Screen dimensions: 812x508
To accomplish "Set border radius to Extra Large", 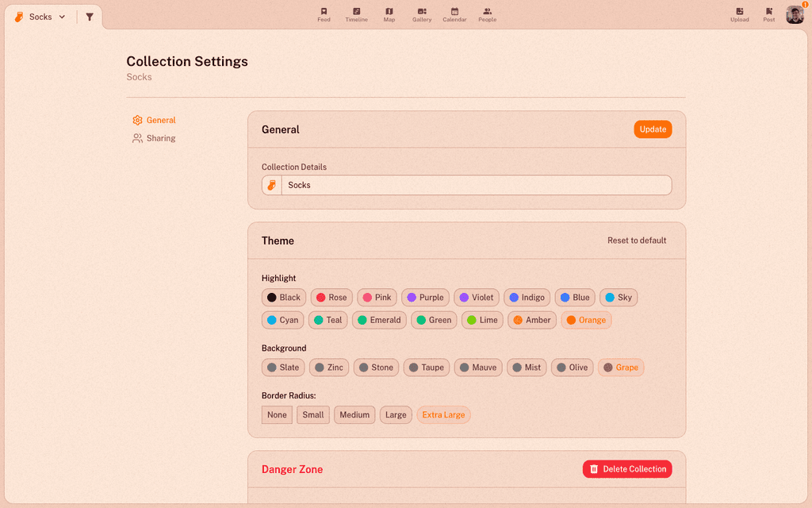I will pos(443,414).
